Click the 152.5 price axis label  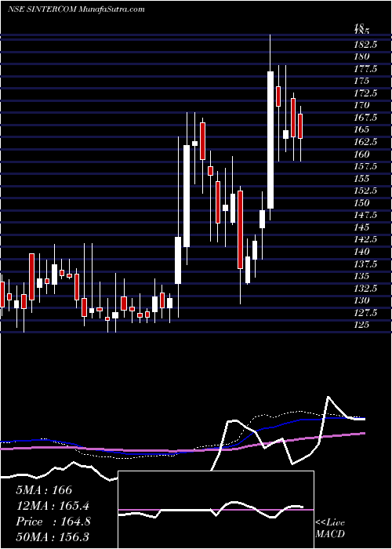pyautogui.click(x=366, y=191)
